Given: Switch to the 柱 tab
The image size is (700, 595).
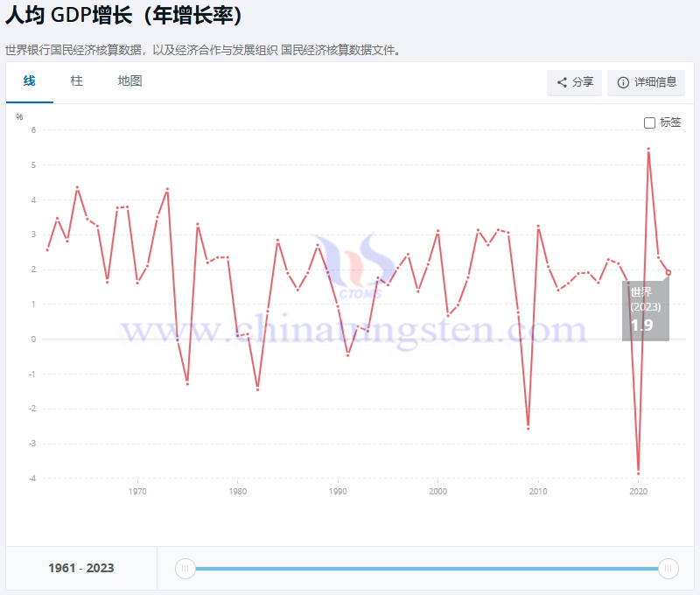Looking at the screenshot, I should (77, 80).
